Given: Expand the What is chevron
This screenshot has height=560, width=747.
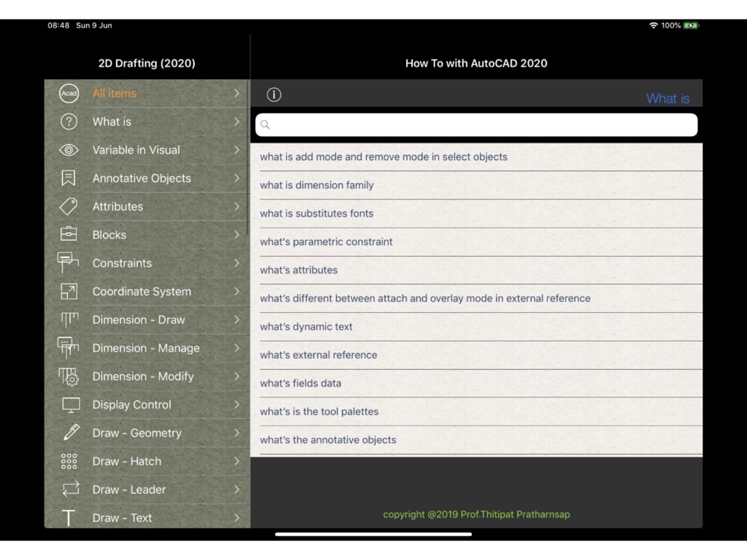Looking at the screenshot, I should click(x=237, y=122).
